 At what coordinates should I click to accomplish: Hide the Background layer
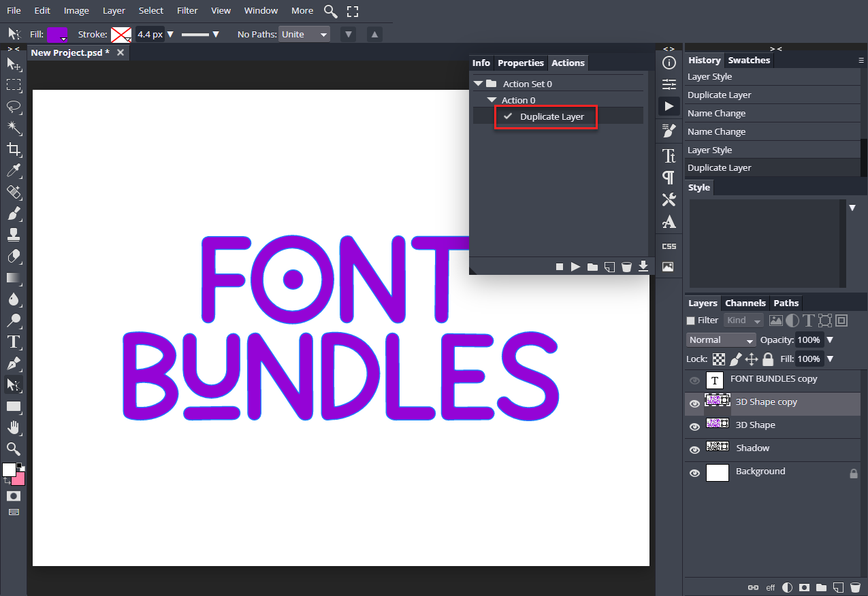click(x=694, y=473)
